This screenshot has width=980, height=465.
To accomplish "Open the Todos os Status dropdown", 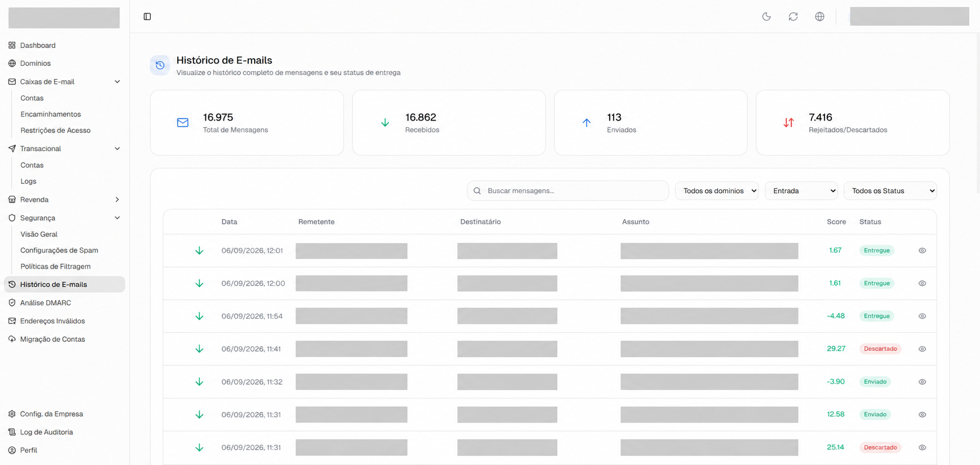I will [890, 191].
